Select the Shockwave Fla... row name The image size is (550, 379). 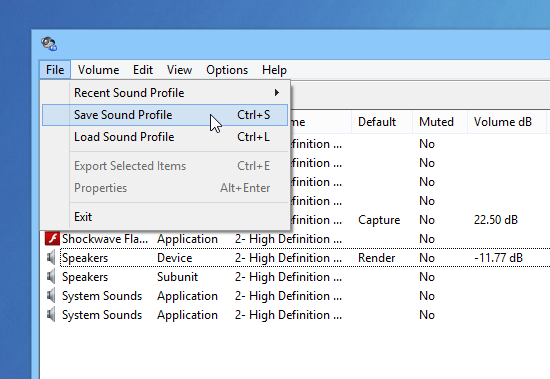[105, 239]
